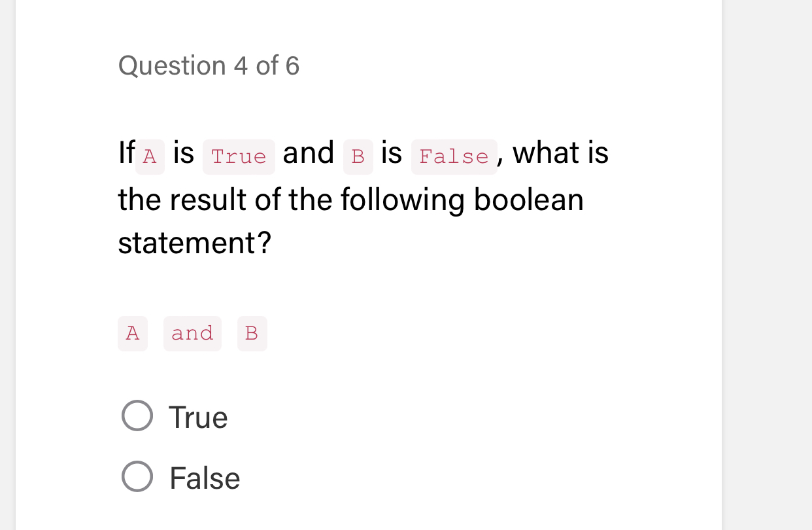
Task: Click the B chip in the boolean expression
Action: point(252,333)
